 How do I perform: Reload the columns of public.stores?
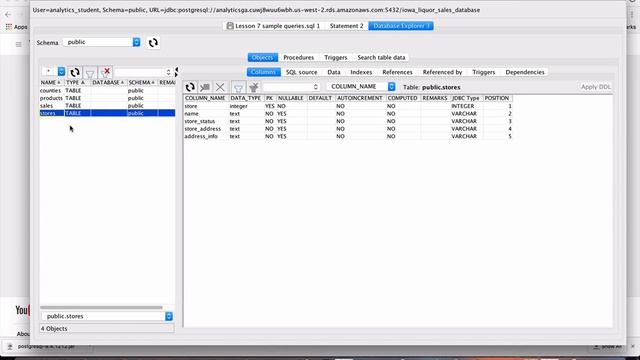190,87
